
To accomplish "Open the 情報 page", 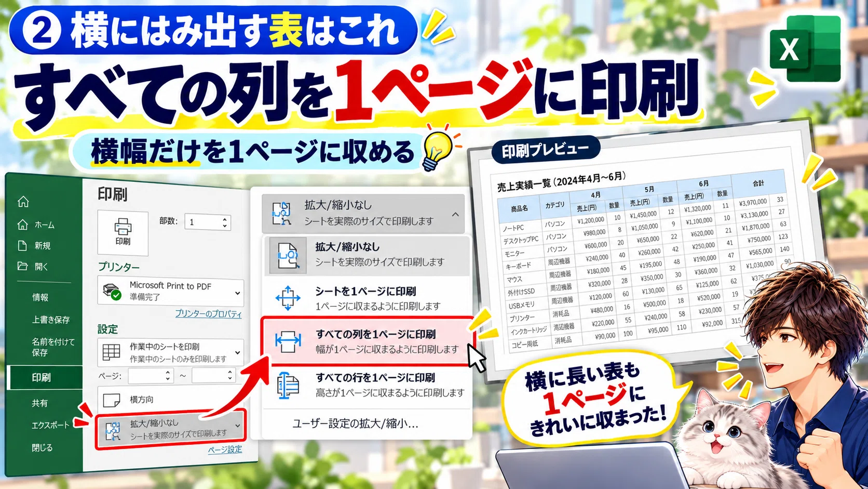I will point(40,297).
